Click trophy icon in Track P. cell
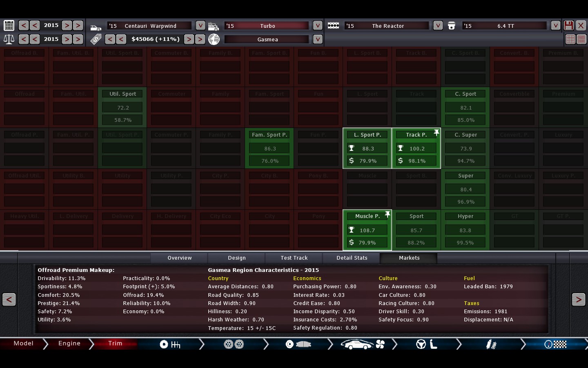The image size is (588, 368). click(401, 148)
